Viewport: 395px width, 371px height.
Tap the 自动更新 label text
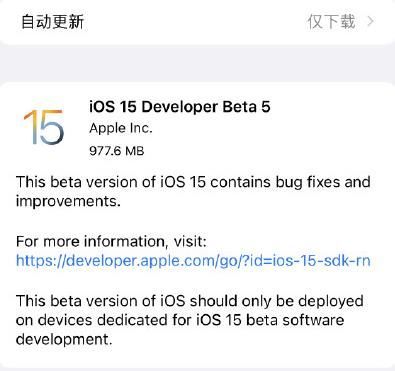click(x=52, y=22)
